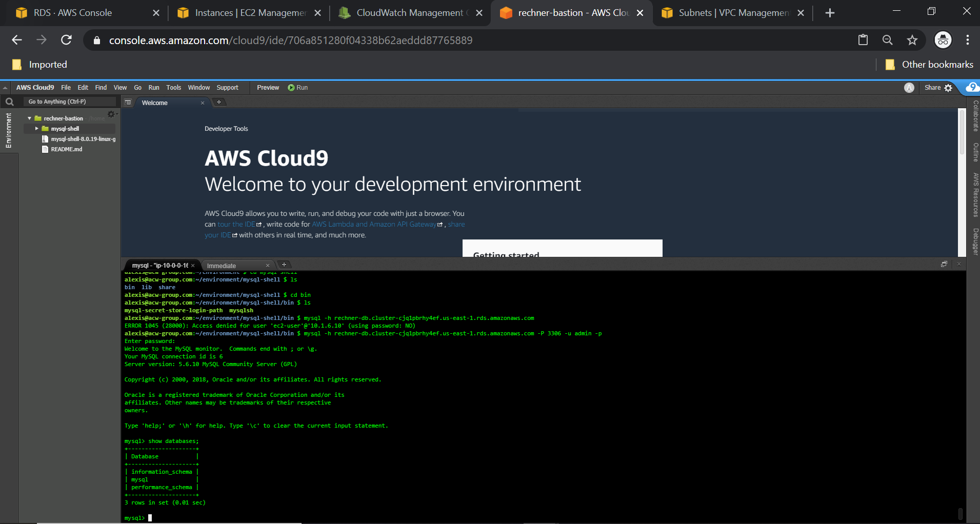This screenshot has height=524, width=980.
Task: Click the browser address bar URL
Action: [291, 40]
